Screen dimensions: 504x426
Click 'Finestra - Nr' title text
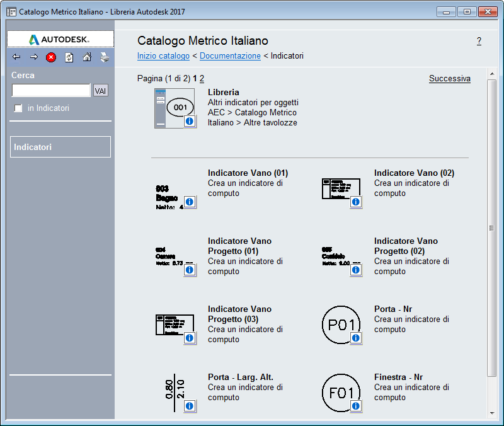(399, 377)
